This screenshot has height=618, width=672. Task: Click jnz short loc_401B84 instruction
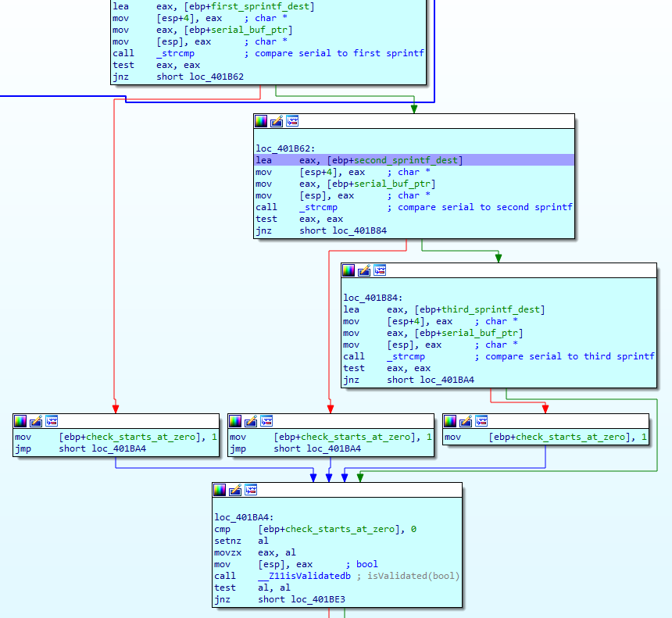pyautogui.click(x=321, y=230)
